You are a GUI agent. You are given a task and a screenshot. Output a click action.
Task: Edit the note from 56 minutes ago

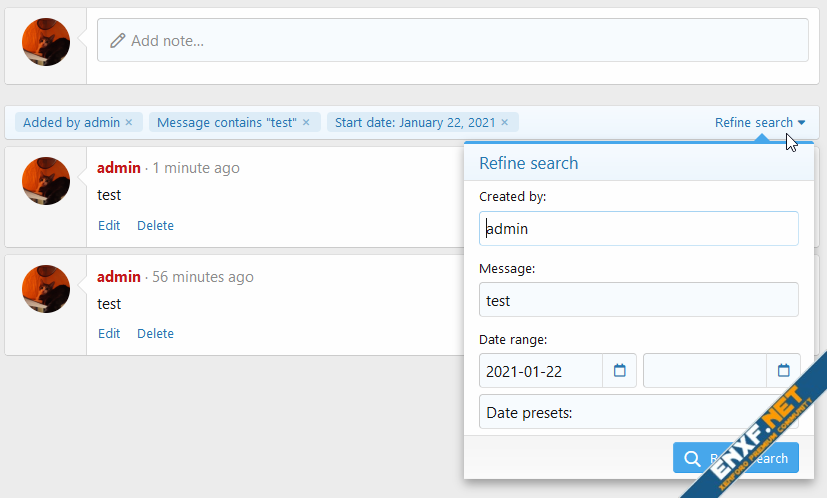[109, 334]
